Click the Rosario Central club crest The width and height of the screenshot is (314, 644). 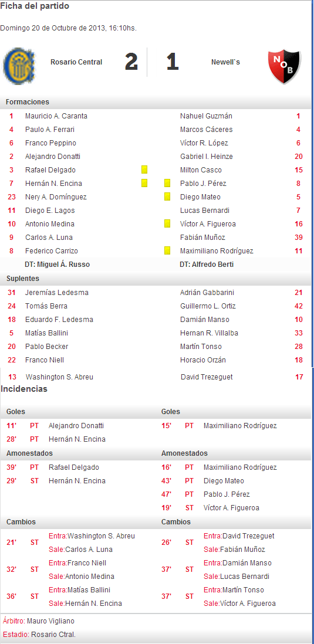point(20,64)
